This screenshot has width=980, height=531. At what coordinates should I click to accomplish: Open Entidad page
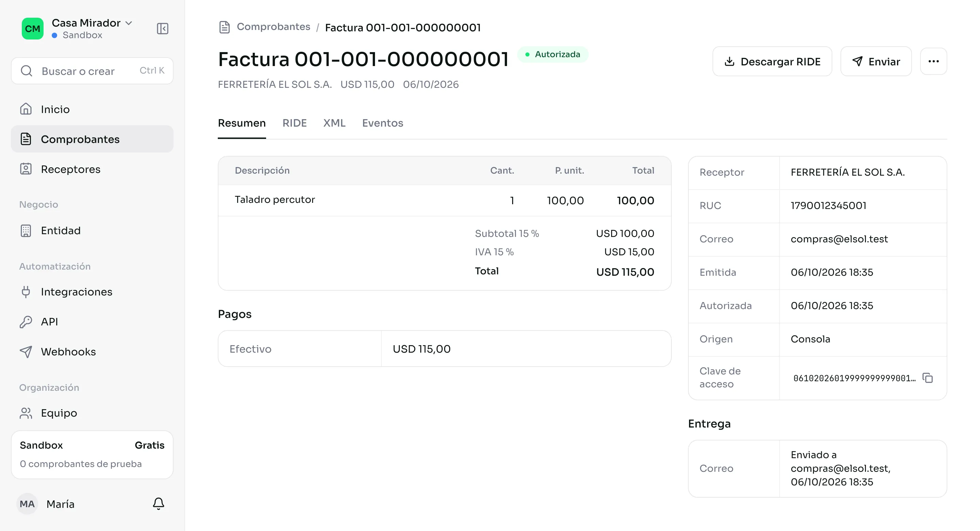(92, 231)
